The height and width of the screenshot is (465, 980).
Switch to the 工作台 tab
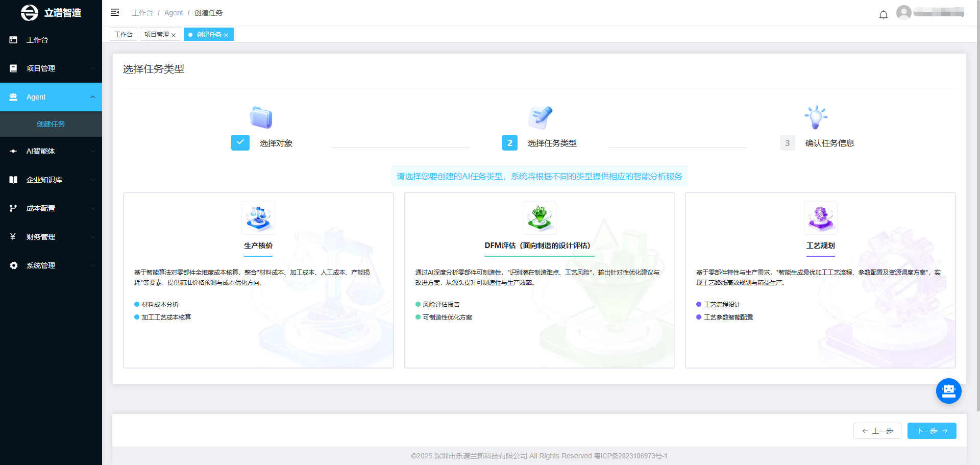[124, 35]
